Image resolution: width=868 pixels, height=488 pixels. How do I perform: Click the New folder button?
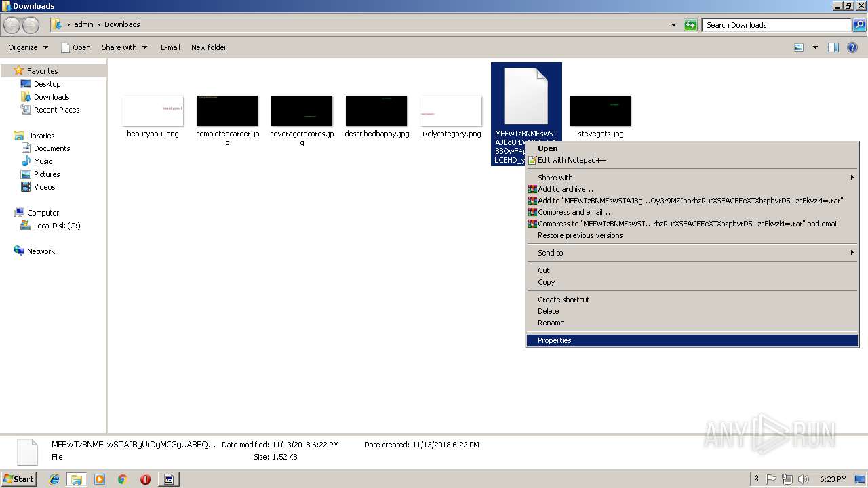pyautogui.click(x=209, y=47)
